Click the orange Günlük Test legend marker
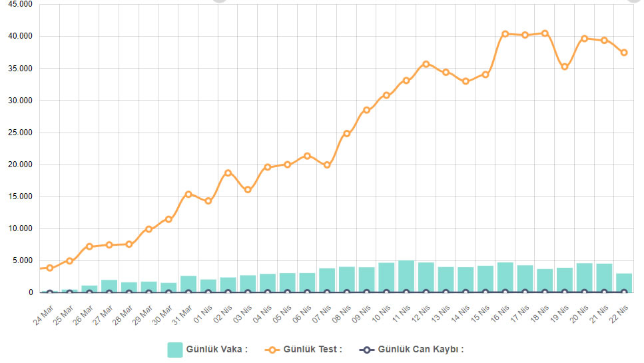Image resolution: width=644 pixels, height=363 pixels. pyautogui.click(x=271, y=349)
